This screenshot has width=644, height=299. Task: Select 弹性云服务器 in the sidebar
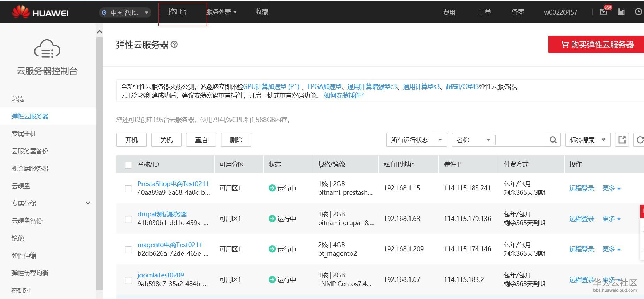30,116
